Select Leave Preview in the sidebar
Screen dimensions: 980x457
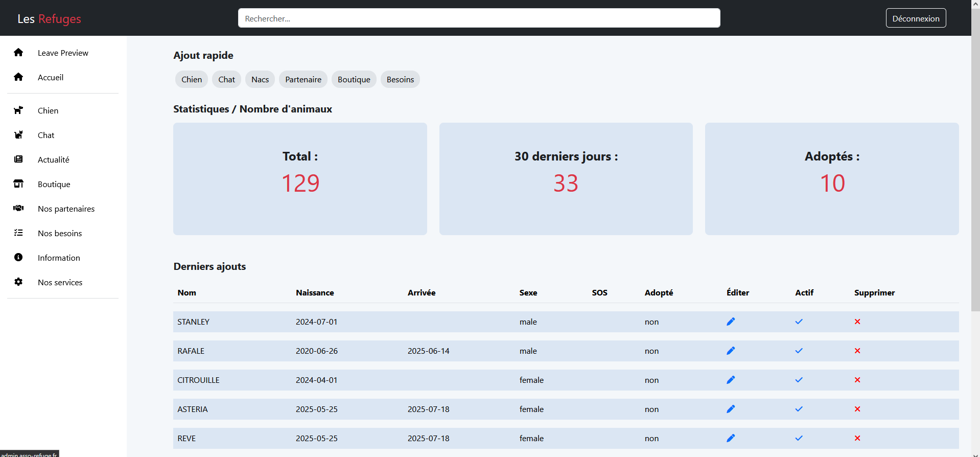[63, 53]
